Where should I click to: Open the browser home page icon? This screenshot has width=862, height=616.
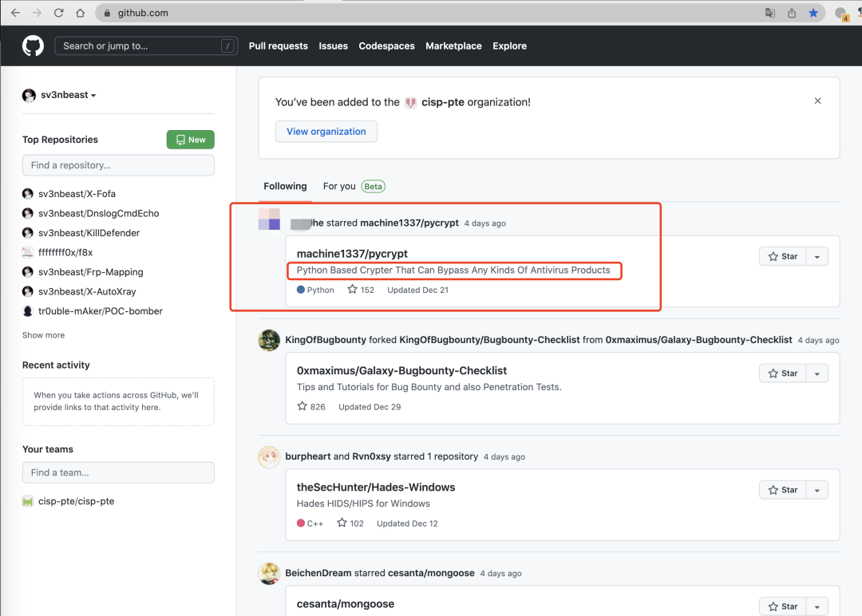[x=81, y=13]
